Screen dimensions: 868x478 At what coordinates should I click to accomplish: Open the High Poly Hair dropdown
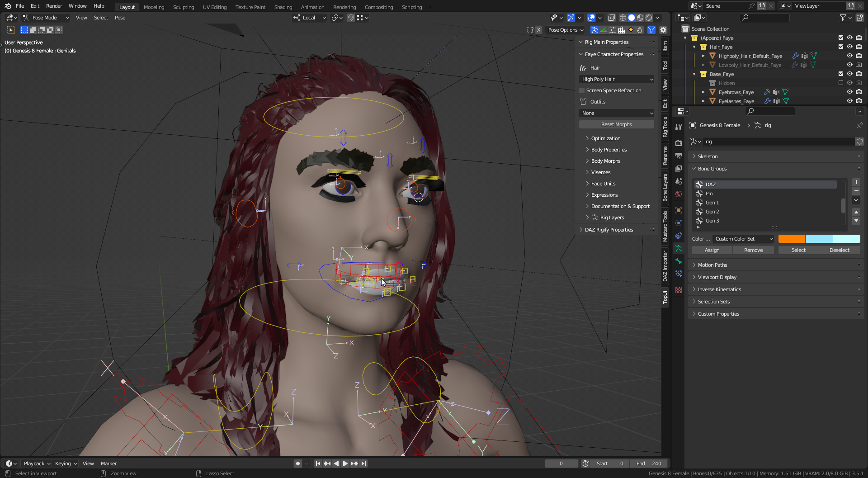coord(617,79)
